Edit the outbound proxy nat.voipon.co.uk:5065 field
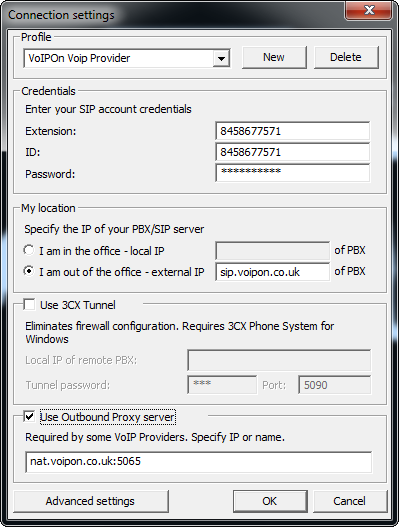 [x=198, y=462]
